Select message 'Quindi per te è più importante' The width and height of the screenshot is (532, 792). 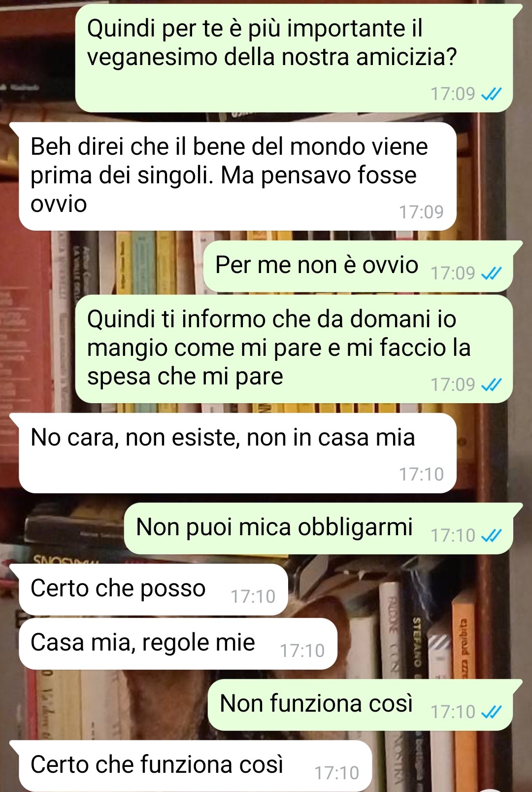[294, 58]
